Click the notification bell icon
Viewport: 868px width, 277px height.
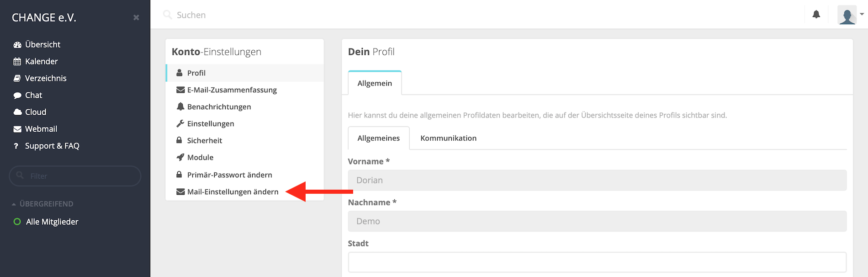point(816,15)
